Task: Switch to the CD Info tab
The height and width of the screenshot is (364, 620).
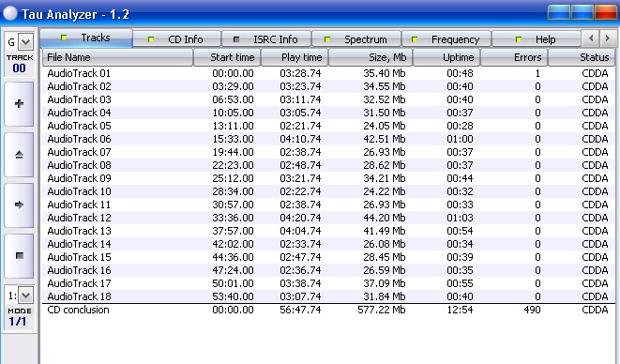Action: [x=176, y=39]
